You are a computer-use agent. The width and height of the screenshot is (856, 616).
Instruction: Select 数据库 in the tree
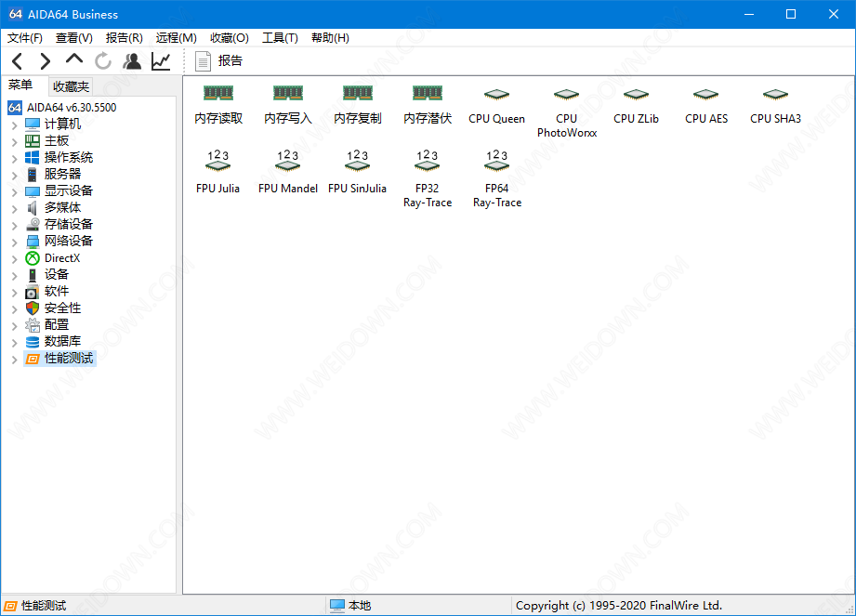[53, 342]
